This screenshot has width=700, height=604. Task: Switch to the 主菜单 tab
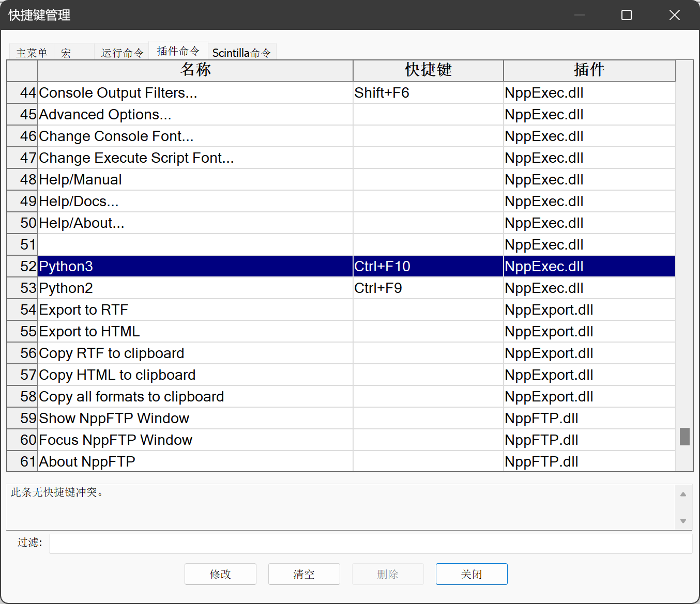(32, 53)
